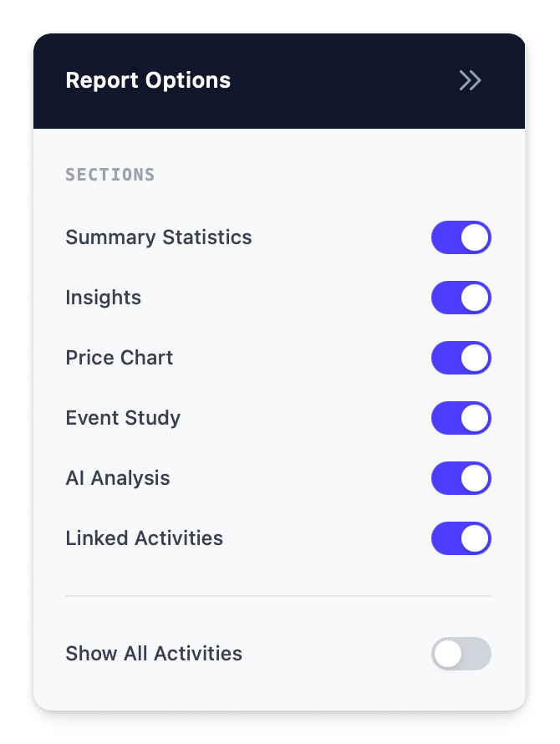This screenshot has height=744, width=560.
Task: Disable the AI Analysis switch
Action: pyautogui.click(x=461, y=478)
